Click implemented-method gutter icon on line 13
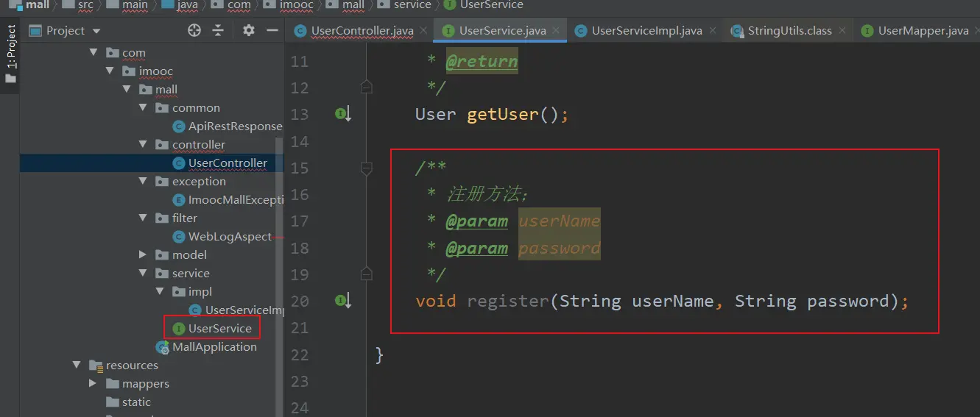The height and width of the screenshot is (417, 980). 342,114
